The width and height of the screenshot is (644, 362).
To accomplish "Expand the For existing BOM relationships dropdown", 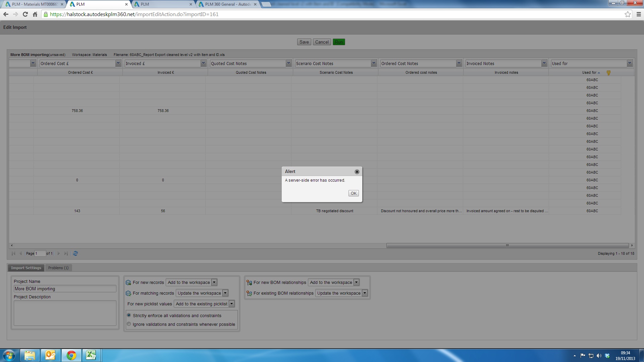I will point(365,293).
